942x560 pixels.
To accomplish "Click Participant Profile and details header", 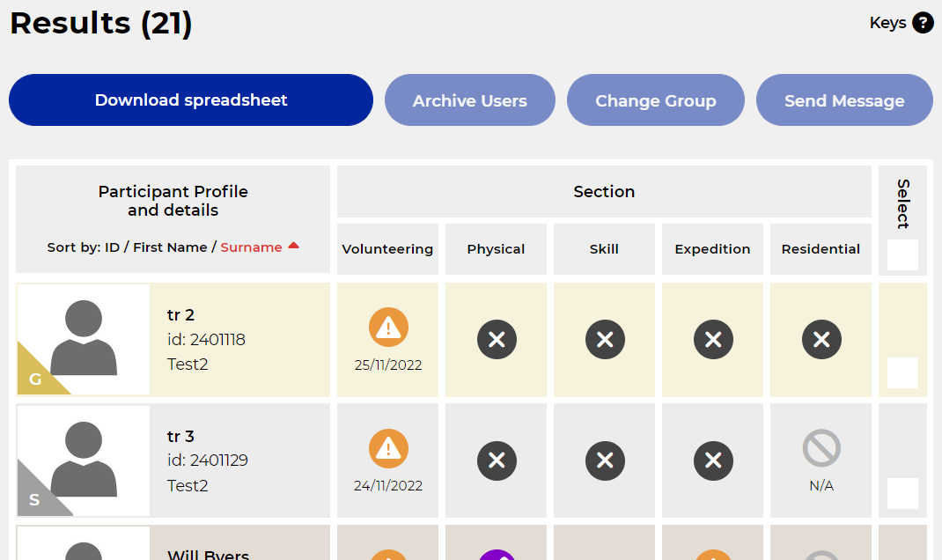I will [x=173, y=201].
